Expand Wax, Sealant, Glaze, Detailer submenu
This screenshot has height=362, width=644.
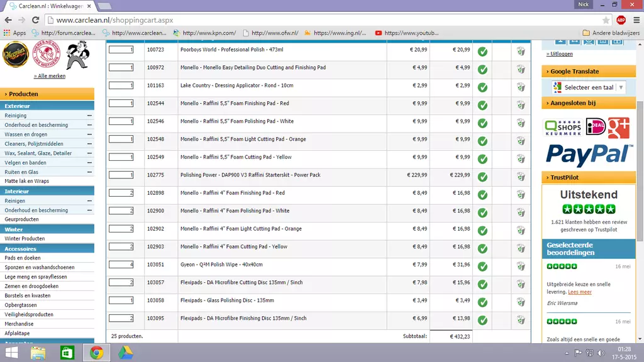pyautogui.click(x=89, y=153)
